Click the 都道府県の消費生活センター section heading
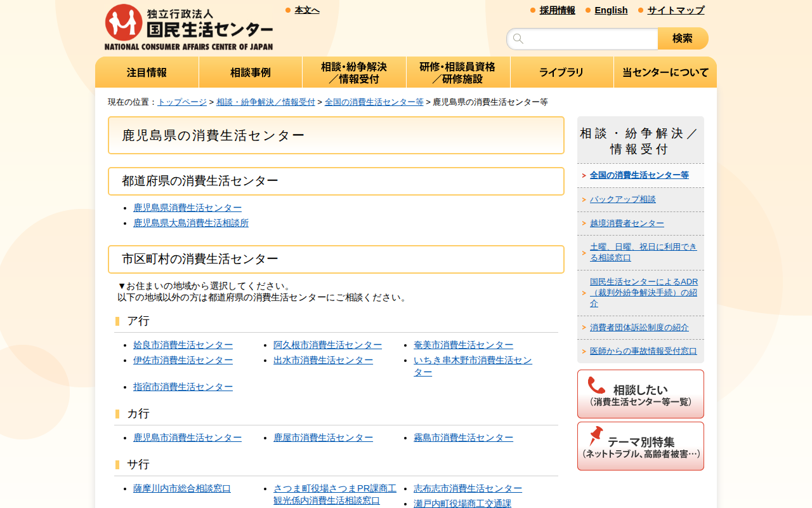 point(336,181)
